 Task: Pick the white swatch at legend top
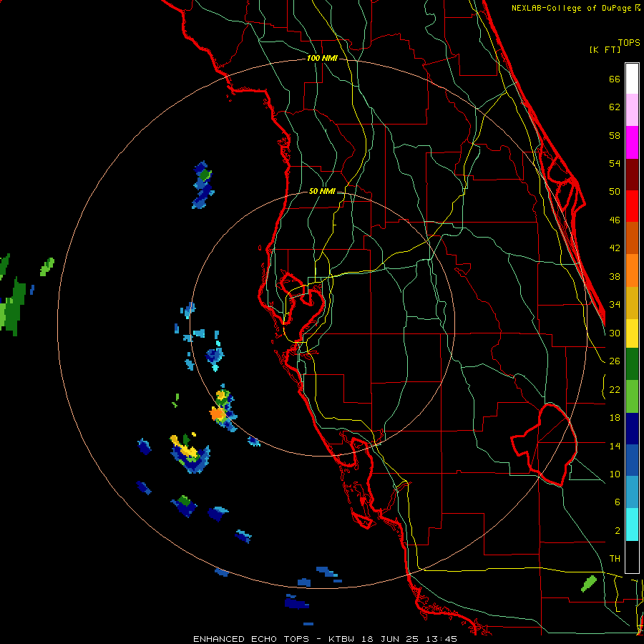click(x=632, y=79)
